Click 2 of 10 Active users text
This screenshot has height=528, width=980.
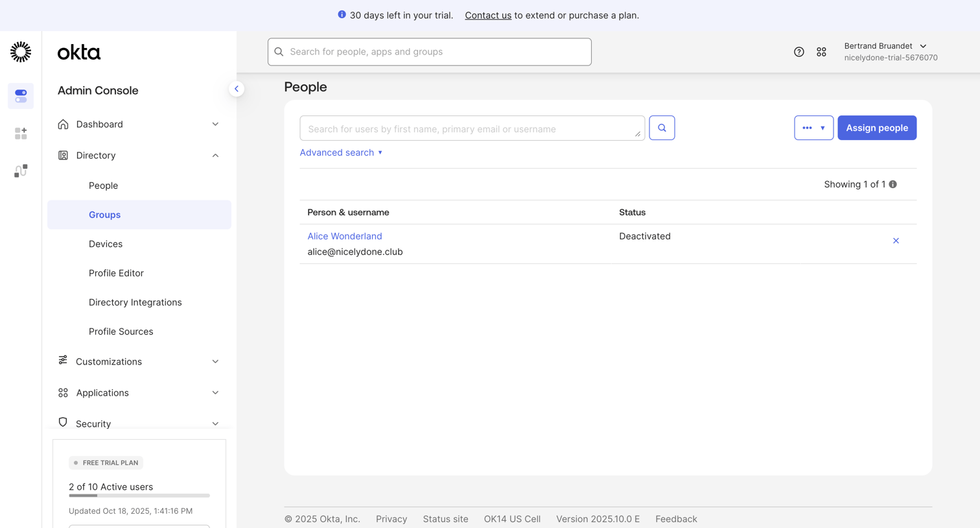click(111, 487)
